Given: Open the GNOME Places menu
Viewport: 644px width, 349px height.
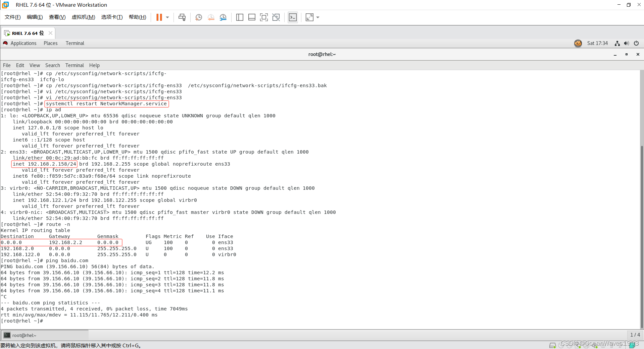Looking at the screenshot, I should tap(51, 43).
